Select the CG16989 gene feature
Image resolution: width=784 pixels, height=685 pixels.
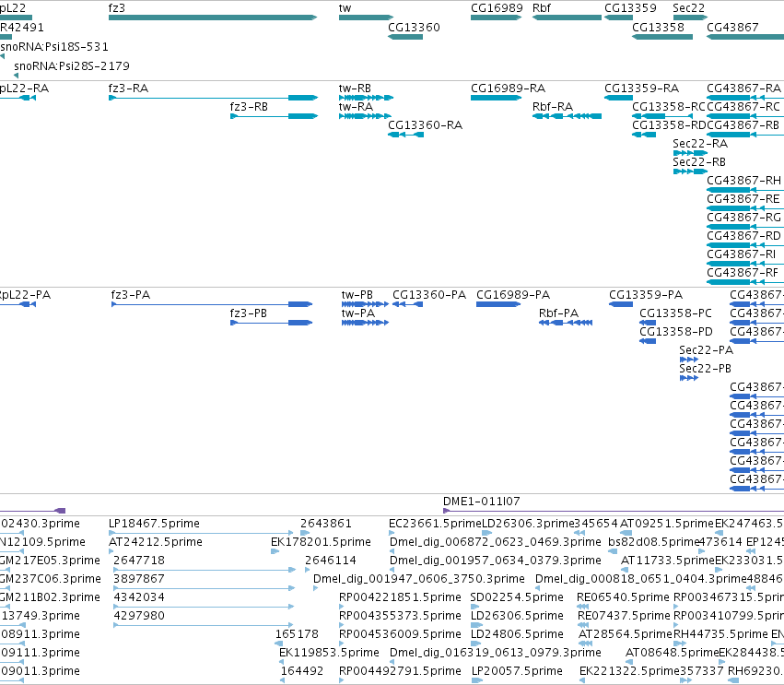(x=496, y=18)
